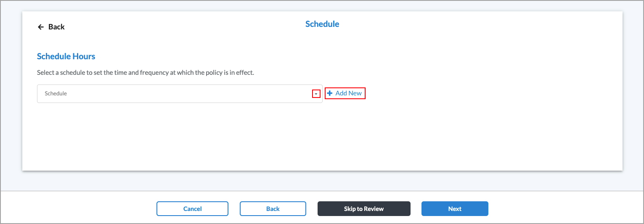Click the Add New link
The image size is (644, 224).
tap(348, 93)
